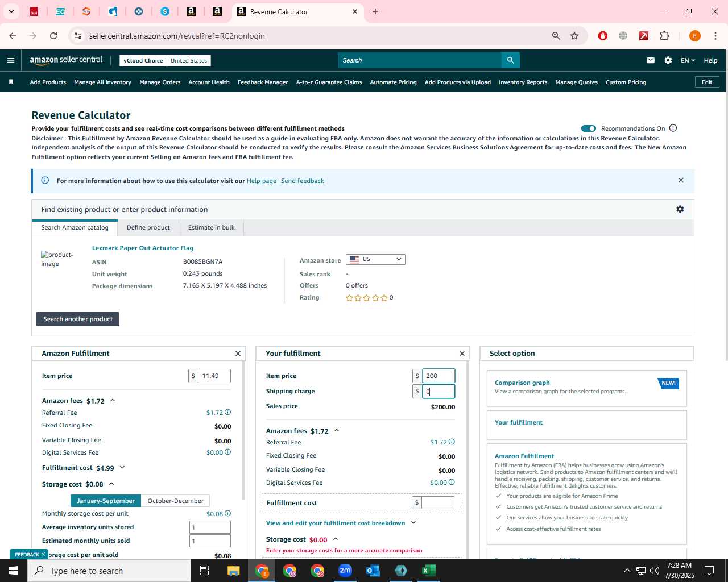
Task: Open Manage Orders menu item
Action: (160, 82)
